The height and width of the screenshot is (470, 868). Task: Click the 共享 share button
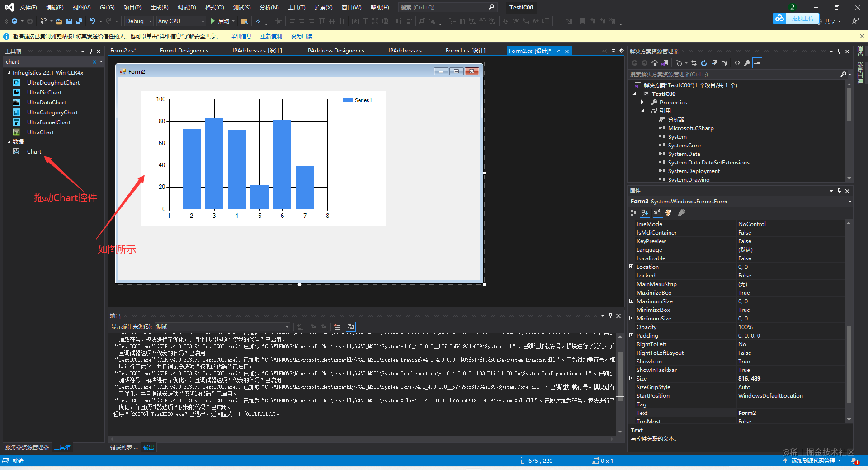coord(832,21)
